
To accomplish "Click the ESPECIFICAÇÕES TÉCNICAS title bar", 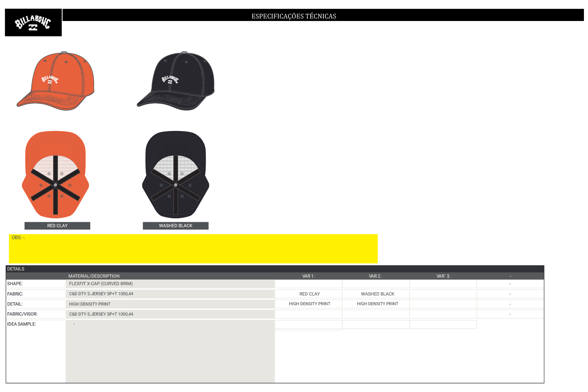I will [323, 15].
